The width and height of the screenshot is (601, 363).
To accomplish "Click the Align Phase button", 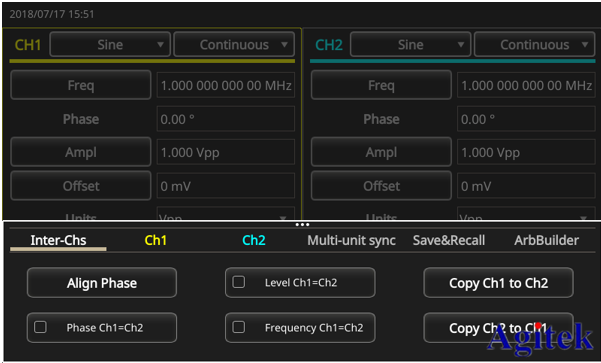I will 102,283.
